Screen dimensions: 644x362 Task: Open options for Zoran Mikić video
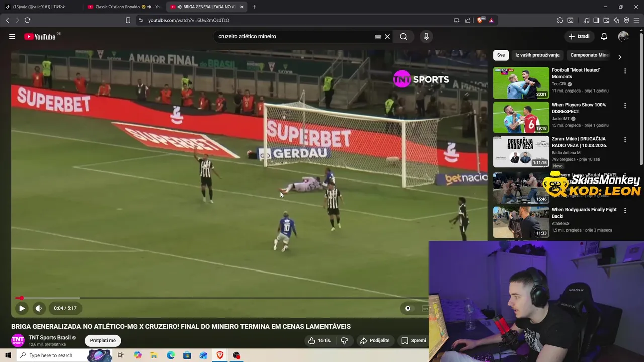pos(625,140)
